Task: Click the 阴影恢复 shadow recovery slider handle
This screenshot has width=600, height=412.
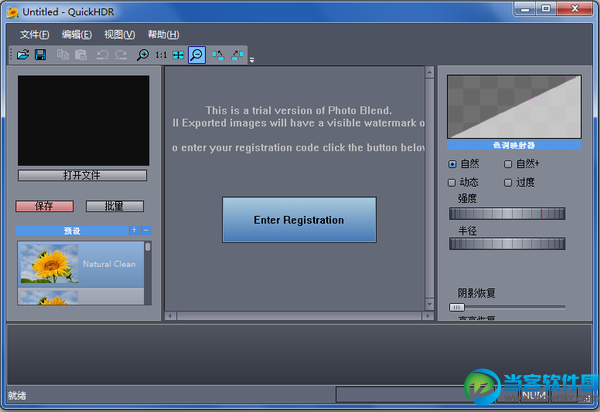Action: pos(457,307)
